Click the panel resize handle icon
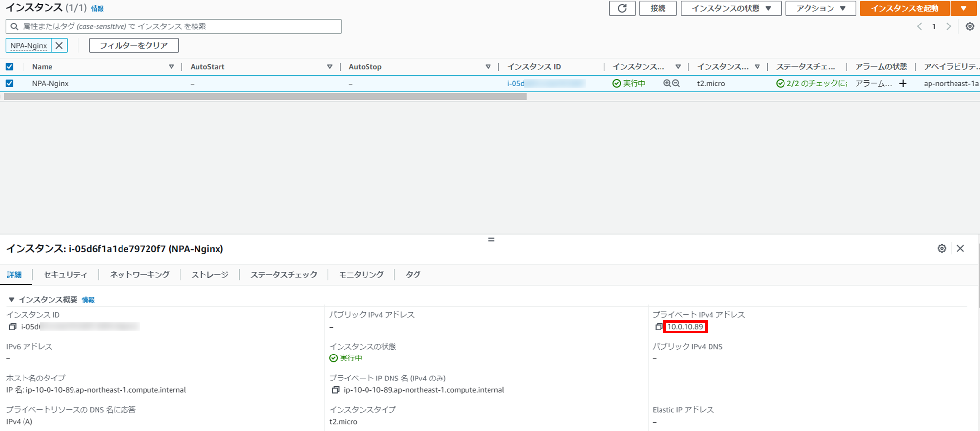Image resolution: width=980 pixels, height=431 pixels. click(x=491, y=239)
